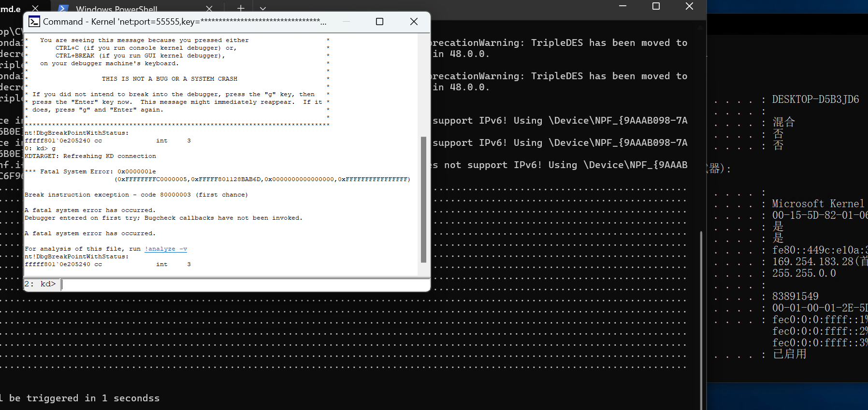The width and height of the screenshot is (868, 410).
Task: Minimize the Windows Terminal window
Action: [622, 6]
